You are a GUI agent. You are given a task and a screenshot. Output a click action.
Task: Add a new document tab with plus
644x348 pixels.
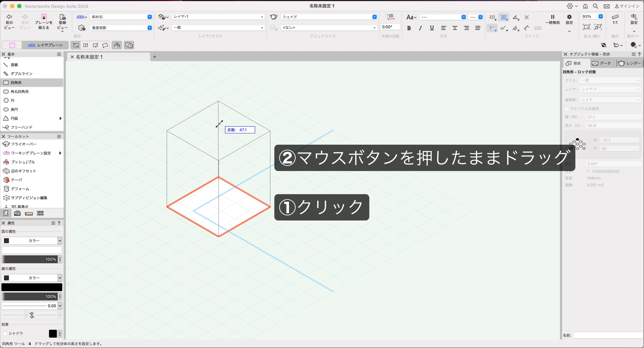pyautogui.click(x=155, y=57)
